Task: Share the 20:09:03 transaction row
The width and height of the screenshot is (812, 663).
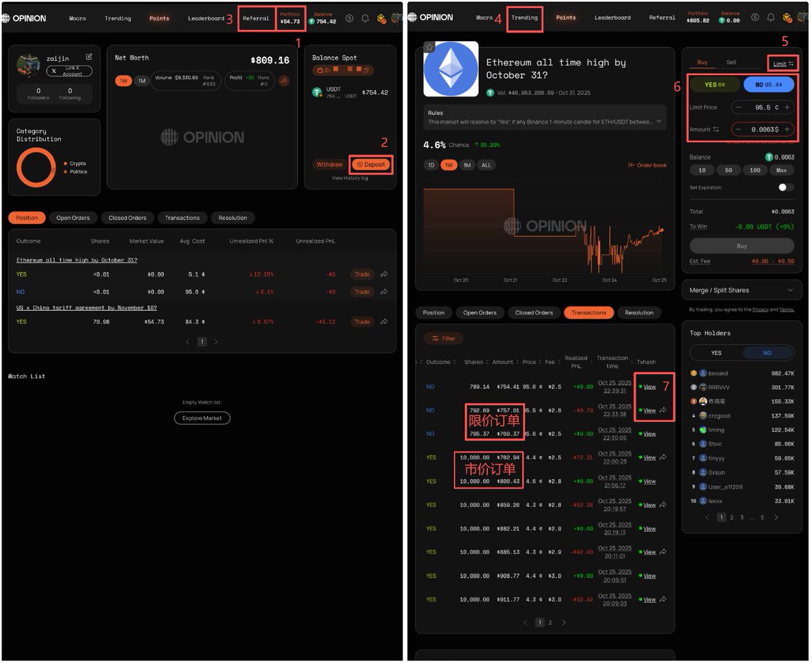Action: pos(663,599)
